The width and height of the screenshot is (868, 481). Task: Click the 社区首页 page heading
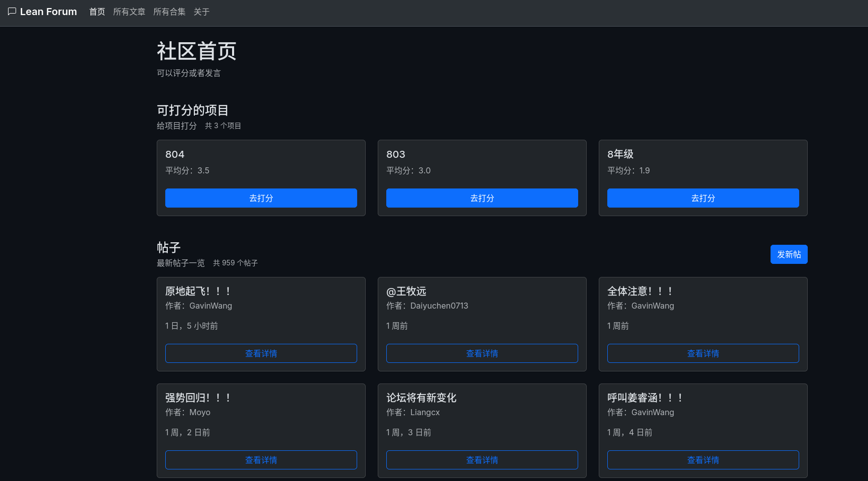197,51
